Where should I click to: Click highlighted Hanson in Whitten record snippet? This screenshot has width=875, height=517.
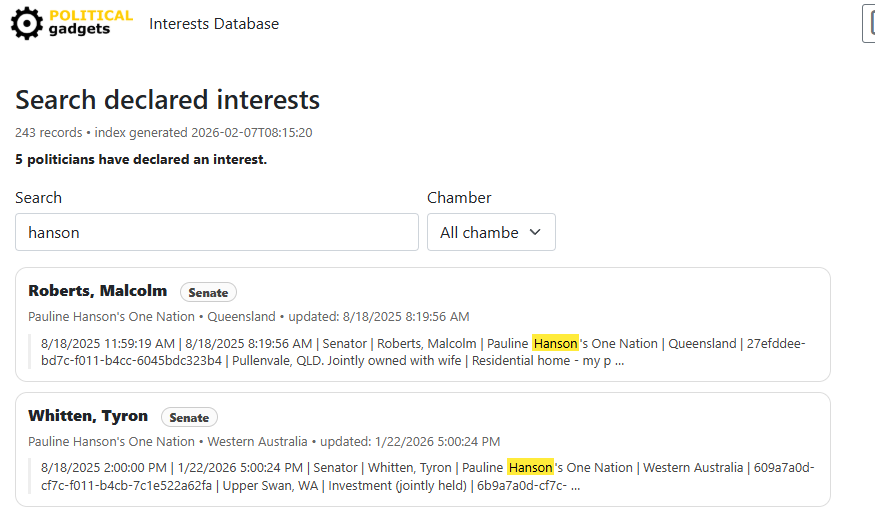click(530, 467)
